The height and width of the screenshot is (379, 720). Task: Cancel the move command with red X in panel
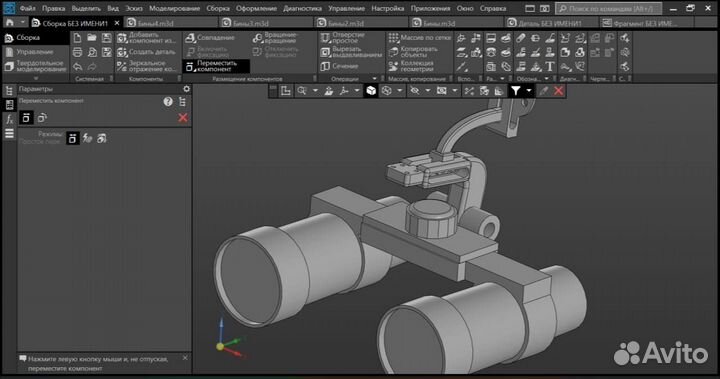pyautogui.click(x=183, y=118)
